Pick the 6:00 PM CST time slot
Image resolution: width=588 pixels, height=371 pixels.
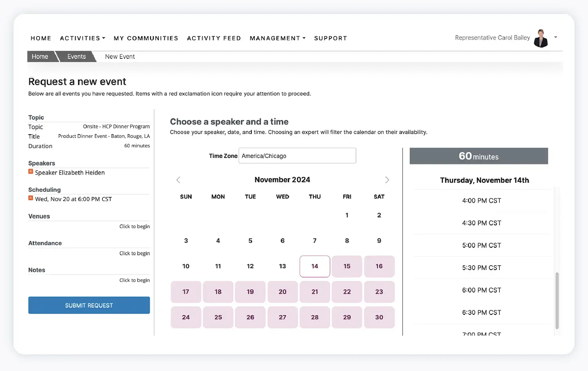pyautogui.click(x=481, y=290)
